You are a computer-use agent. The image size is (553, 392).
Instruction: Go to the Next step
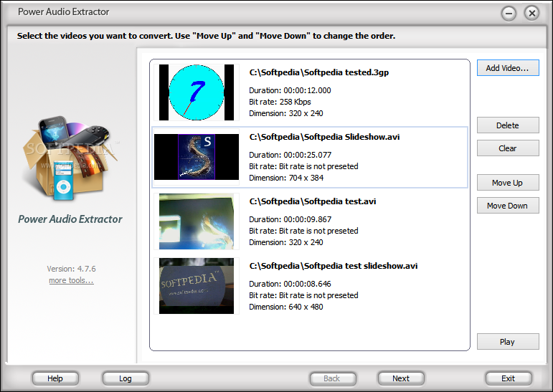point(401,378)
